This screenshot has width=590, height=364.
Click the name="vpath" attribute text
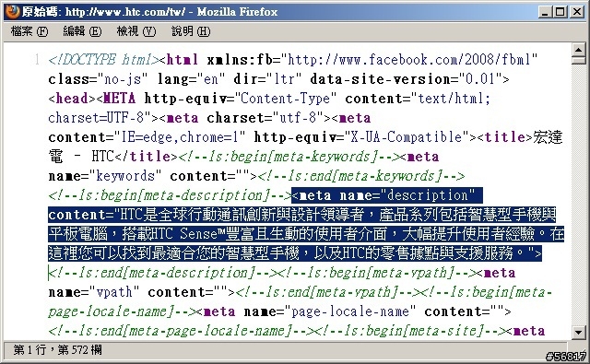[x=94, y=292]
